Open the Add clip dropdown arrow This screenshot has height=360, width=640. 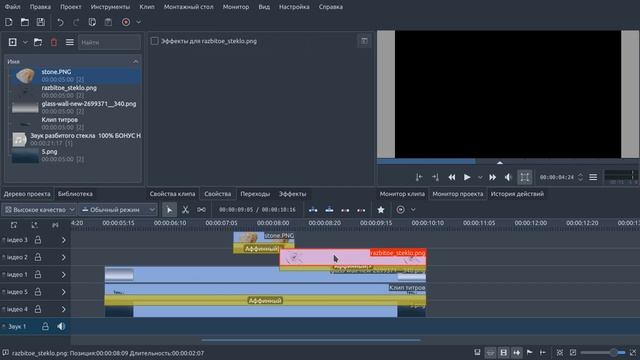25,42
